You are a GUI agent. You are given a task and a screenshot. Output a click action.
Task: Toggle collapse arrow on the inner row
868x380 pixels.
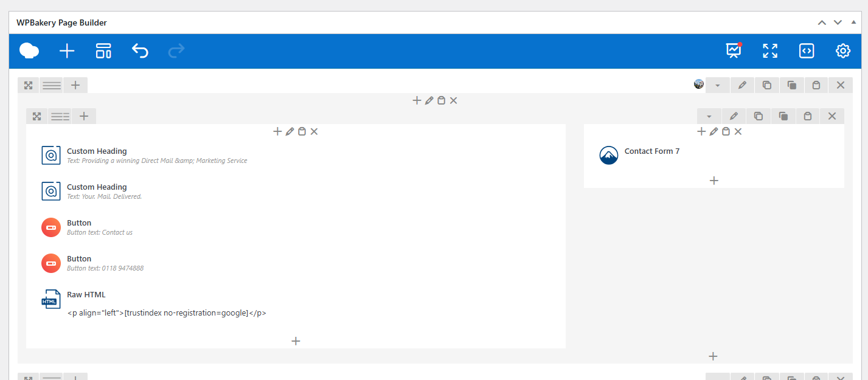pyautogui.click(x=709, y=116)
